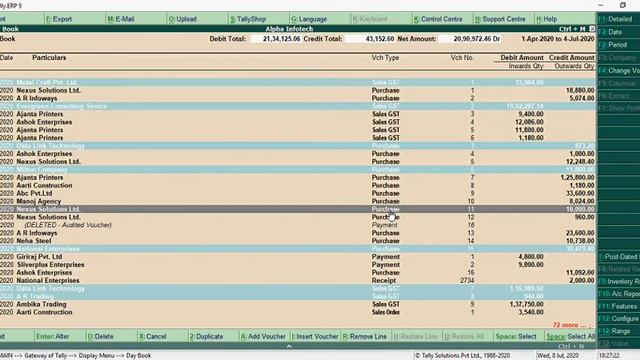The image size is (640, 360).
Task: Click I: Insert Voucher button
Action: tap(316, 336)
